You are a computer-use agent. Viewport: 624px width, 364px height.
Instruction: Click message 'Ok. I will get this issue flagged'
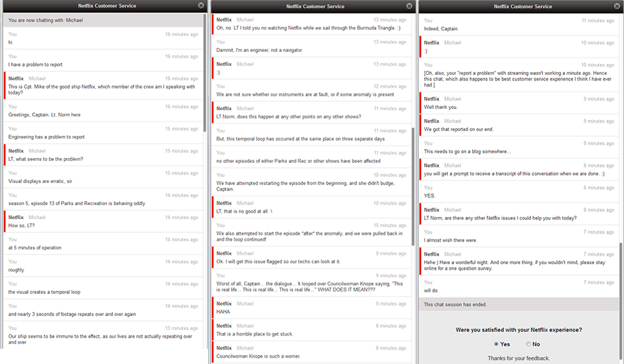278,261
